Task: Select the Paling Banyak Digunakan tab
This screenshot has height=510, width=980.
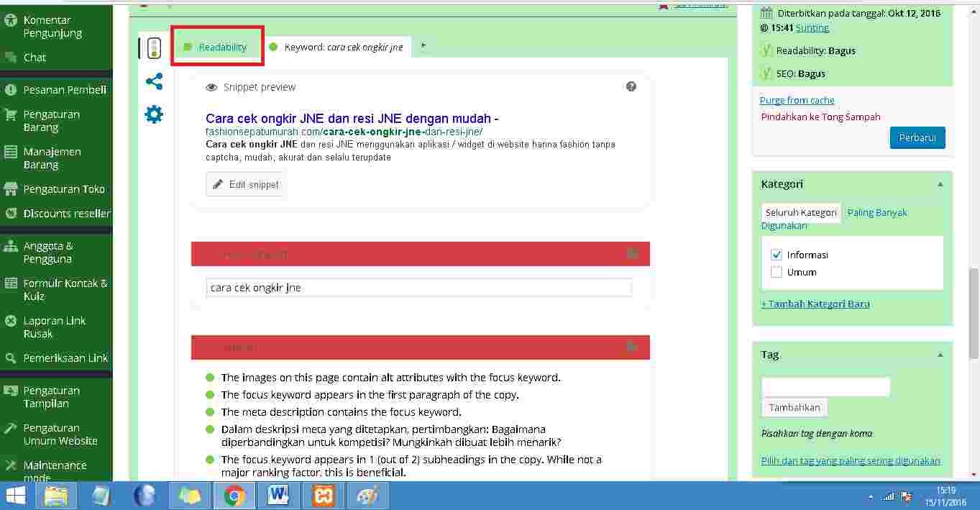Action: click(x=876, y=213)
